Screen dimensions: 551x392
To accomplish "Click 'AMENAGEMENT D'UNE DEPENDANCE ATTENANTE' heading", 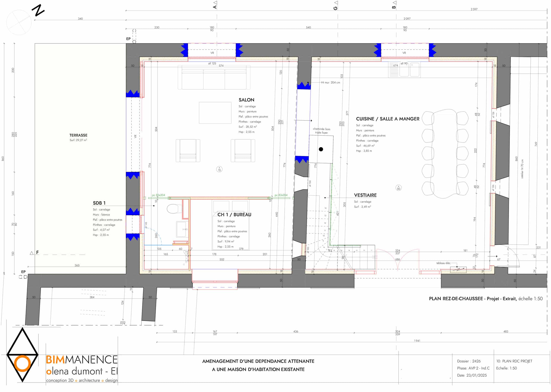I will coord(258,361).
